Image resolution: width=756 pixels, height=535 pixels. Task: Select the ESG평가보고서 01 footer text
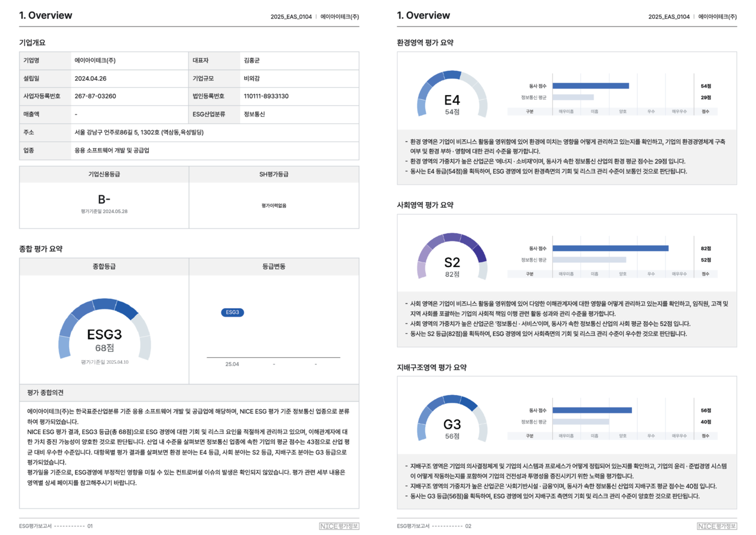(x=56, y=526)
